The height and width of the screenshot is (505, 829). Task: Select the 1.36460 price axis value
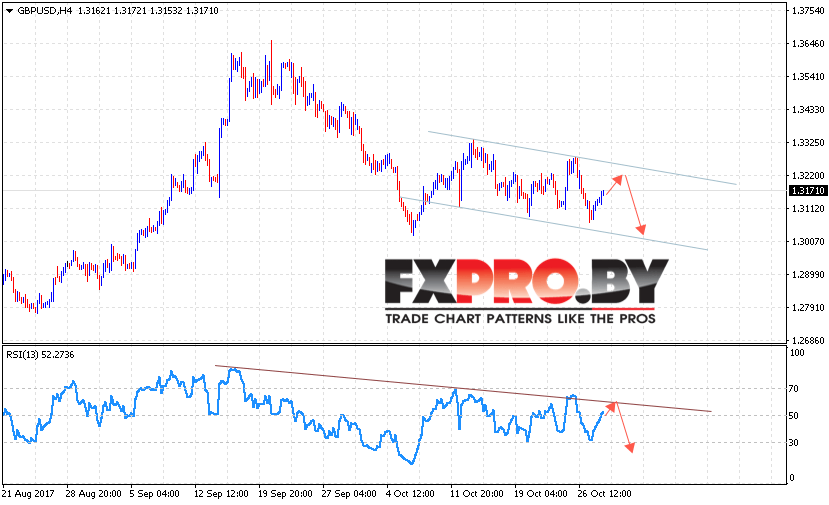[x=807, y=43]
